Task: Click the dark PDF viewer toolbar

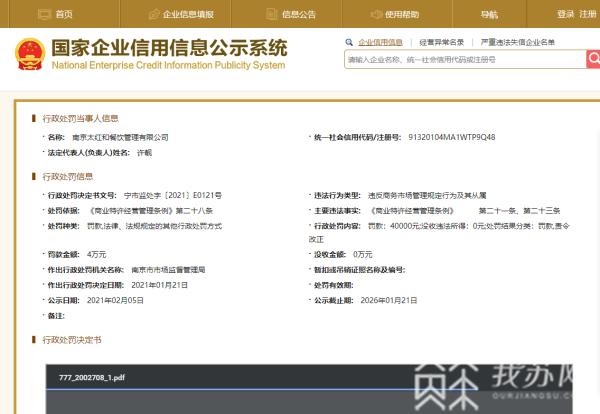Action: click(309, 377)
